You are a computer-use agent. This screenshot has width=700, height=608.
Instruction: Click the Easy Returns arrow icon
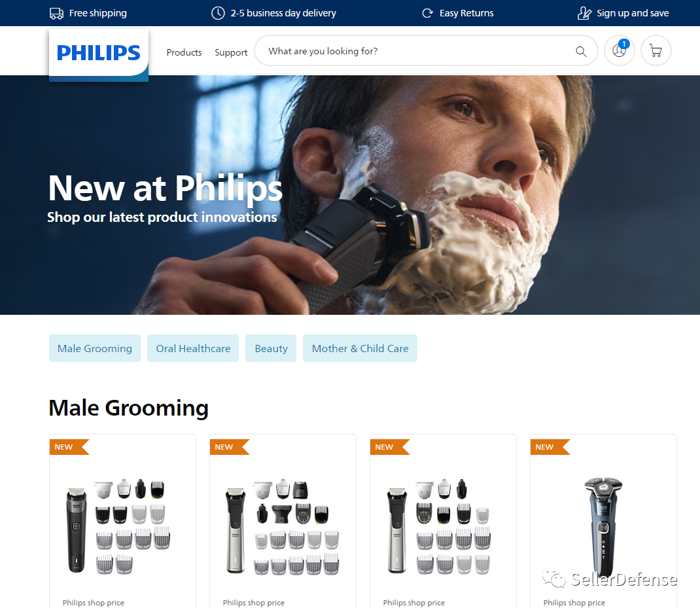click(x=427, y=13)
